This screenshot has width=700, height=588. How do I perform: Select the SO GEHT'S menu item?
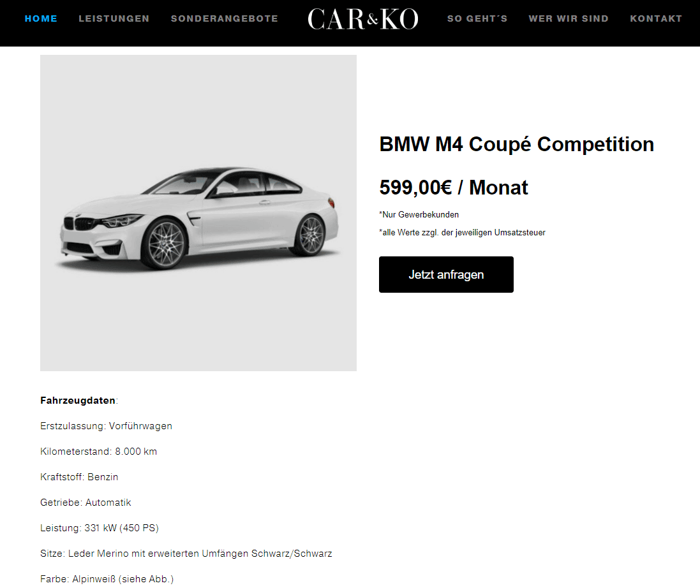pyautogui.click(x=477, y=18)
